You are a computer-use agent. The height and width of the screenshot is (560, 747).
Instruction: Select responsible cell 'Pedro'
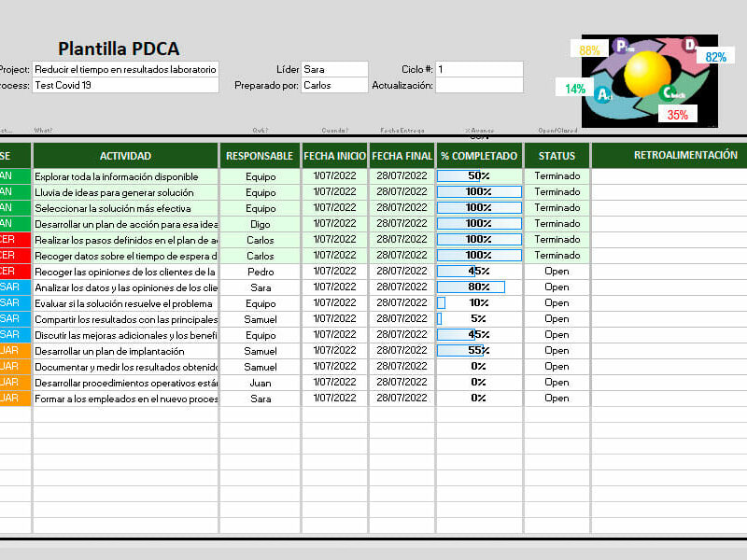coord(261,272)
